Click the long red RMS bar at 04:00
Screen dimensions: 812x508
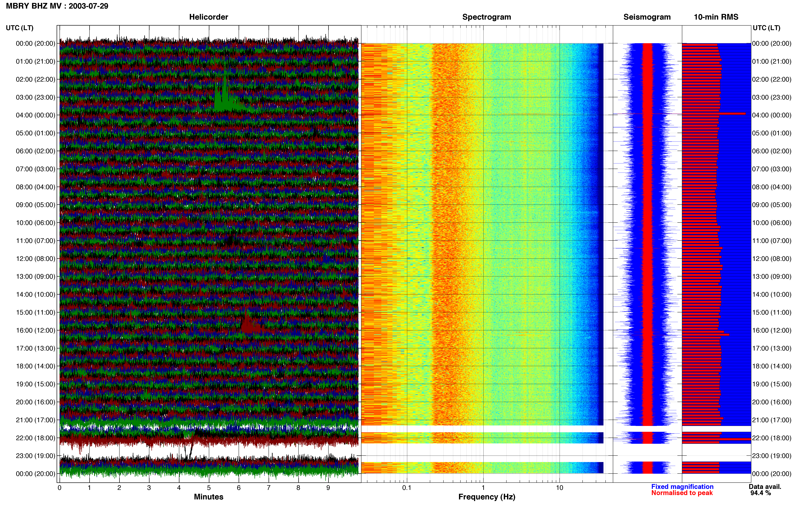coord(714,114)
